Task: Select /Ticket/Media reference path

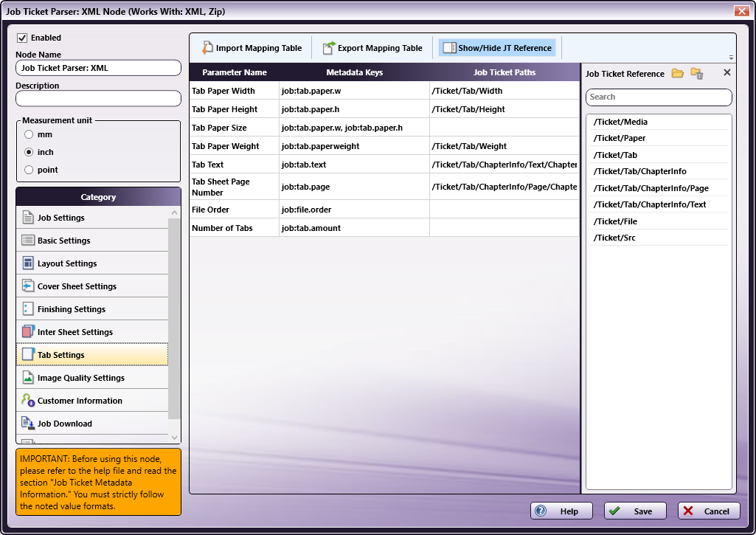Action: (658, 122)
